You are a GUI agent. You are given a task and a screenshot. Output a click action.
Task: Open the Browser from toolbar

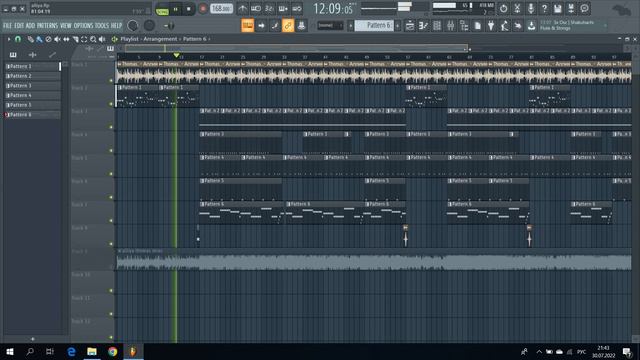464,26
